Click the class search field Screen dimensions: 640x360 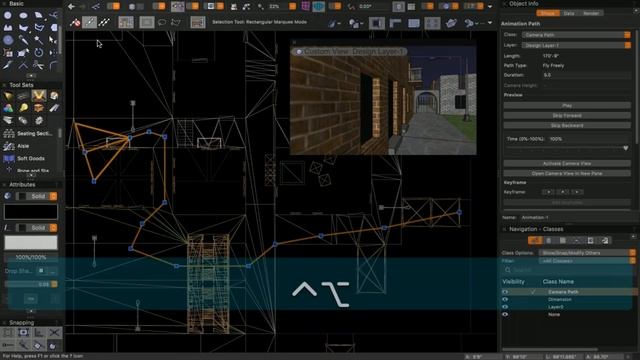coord(567,270)
